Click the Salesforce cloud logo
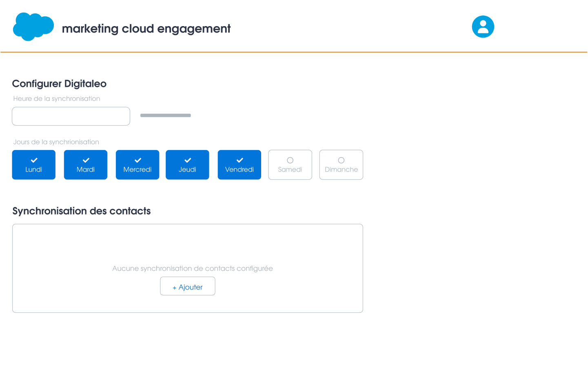The image size is (588, 391). 33,27
